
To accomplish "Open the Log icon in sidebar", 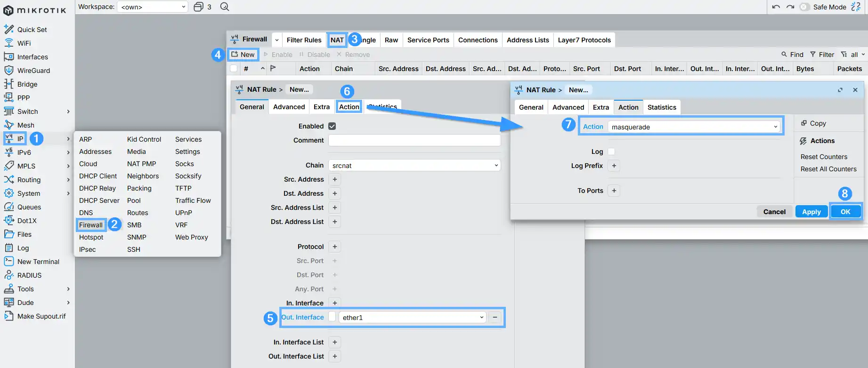I will tap(8, 248).
